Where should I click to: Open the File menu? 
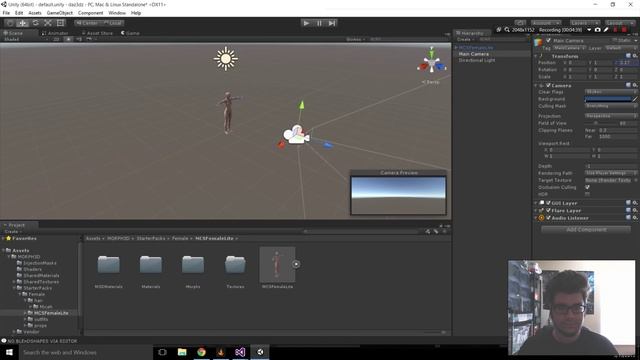6,13
